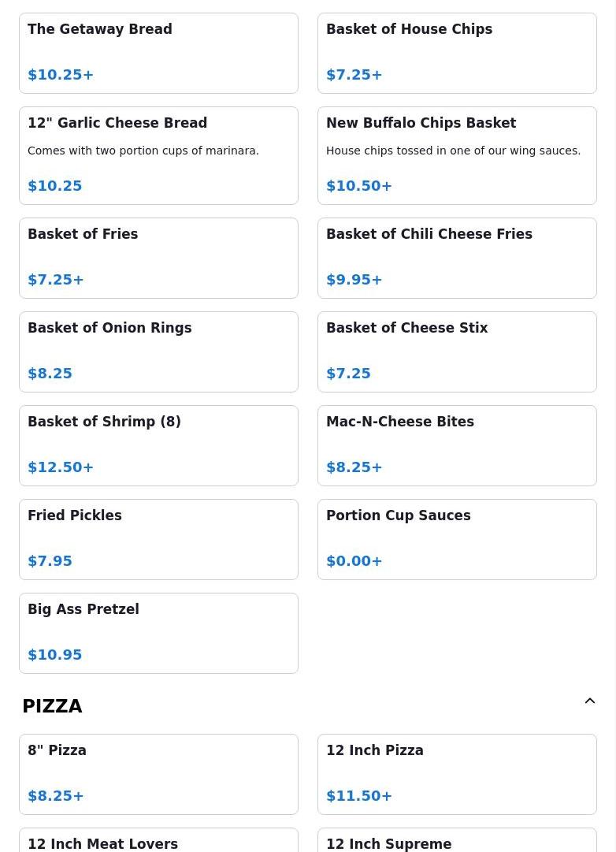Select the 8" Pizza card
The image size is (616, 852).
[x=158, y=774]
